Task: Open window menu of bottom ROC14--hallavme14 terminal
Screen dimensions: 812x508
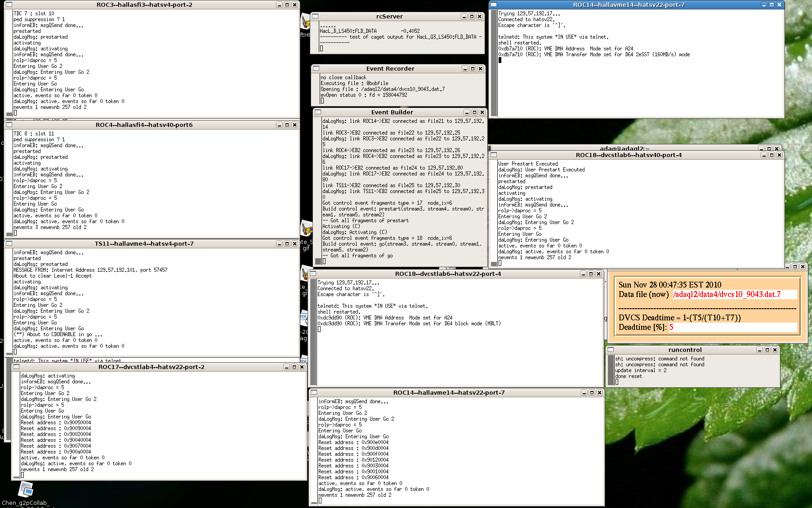Action: [314, 393]
